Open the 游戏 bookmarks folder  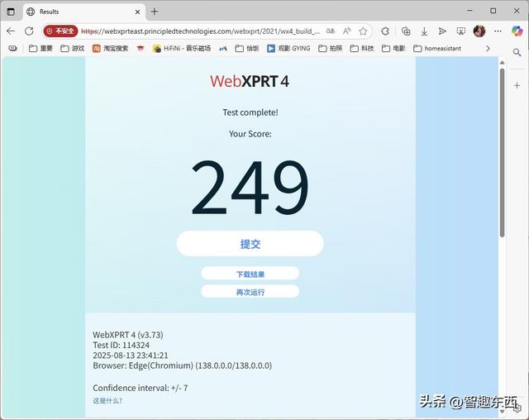pyautogui.click(x=72, y=49)
